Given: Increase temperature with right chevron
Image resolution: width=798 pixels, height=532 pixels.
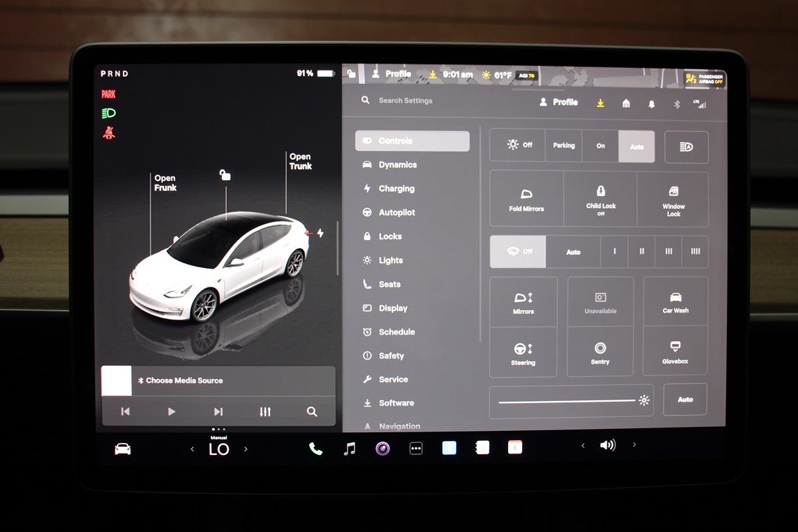Looking at the screenshot, I should click(245, 450).
